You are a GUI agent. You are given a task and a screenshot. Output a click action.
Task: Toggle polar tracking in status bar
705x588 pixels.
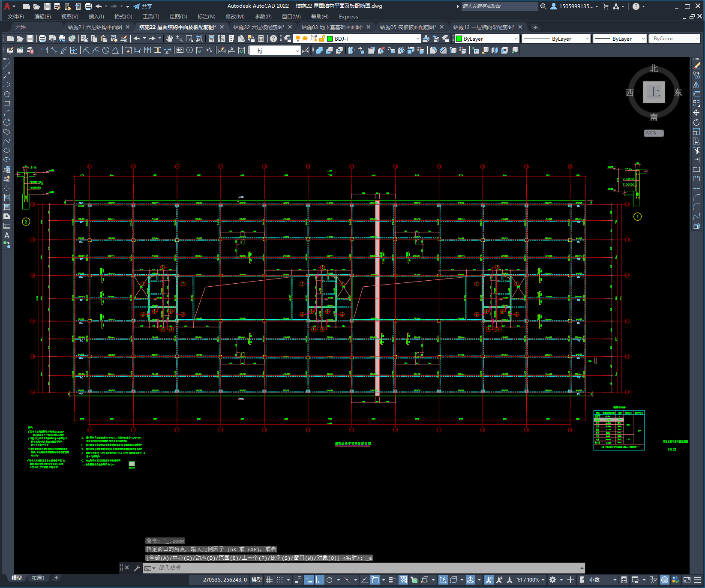[x=330, y=580]
